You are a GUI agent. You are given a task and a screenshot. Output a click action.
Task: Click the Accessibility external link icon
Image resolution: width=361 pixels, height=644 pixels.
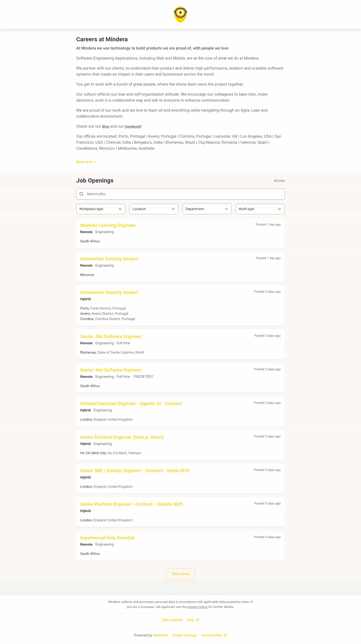click(x=225, y=635)
